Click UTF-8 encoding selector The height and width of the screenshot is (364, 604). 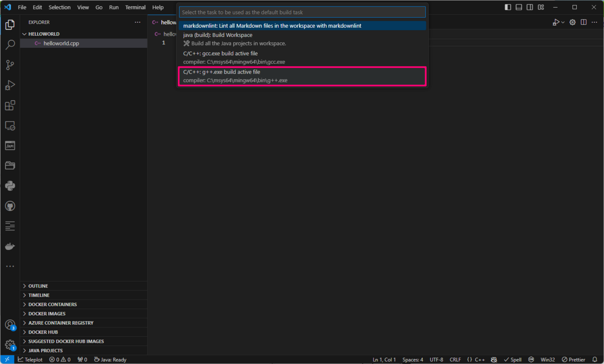436,359
